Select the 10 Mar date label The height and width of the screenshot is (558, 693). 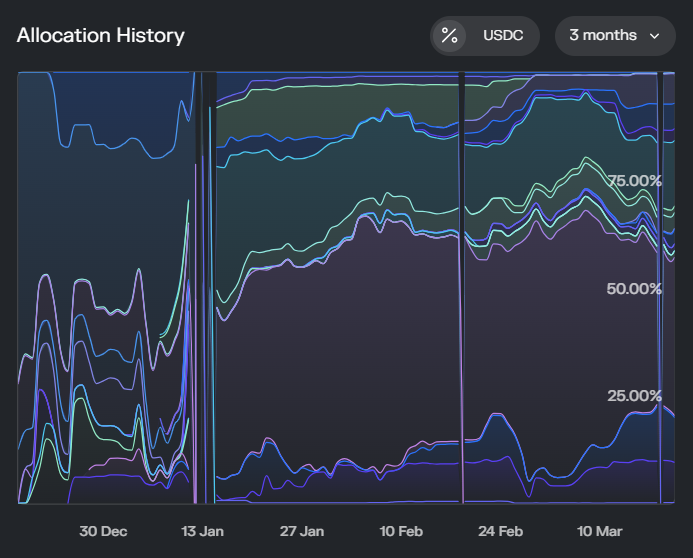point(599,532)
